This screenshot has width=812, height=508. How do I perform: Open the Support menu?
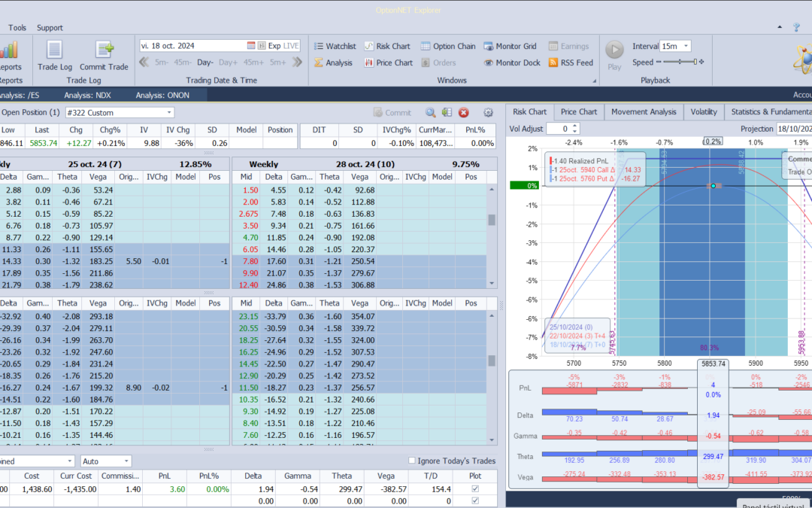(50, 28)
